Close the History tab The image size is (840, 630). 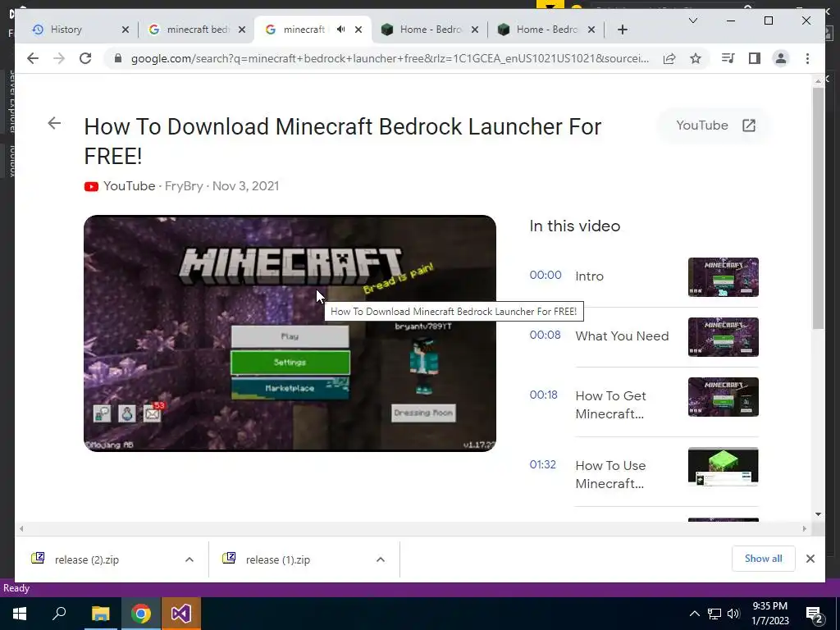click(126, 30)
